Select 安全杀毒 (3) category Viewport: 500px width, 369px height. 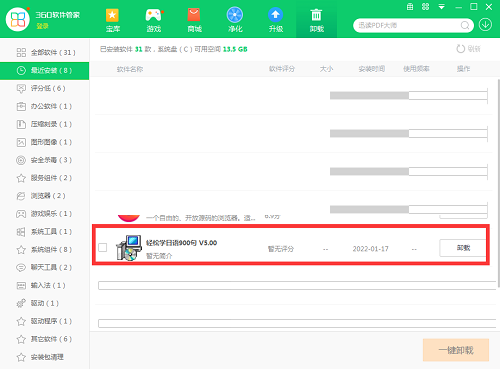click(45, 160)
